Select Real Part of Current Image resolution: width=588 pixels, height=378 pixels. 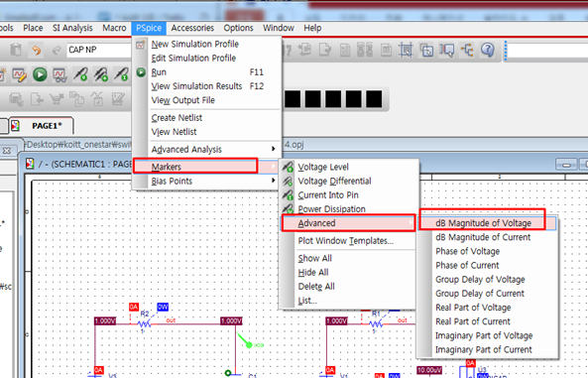(x=473, y=321)
